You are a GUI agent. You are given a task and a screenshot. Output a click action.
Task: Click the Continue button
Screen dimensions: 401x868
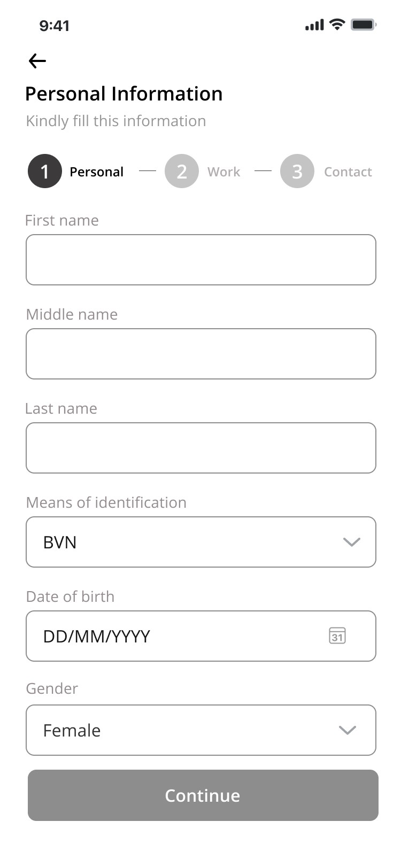tap(203, 795)
